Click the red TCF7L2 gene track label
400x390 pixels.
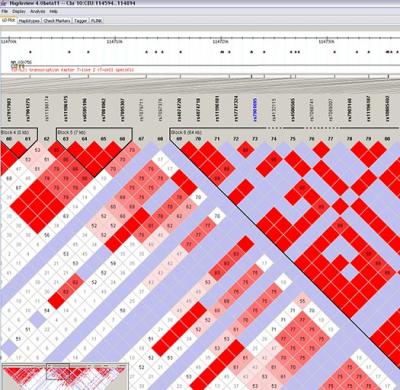click(x=72, y=70)
